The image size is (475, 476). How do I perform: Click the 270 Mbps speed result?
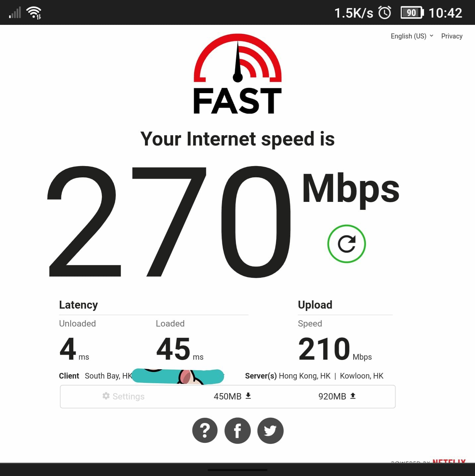(x=223, y=221)
